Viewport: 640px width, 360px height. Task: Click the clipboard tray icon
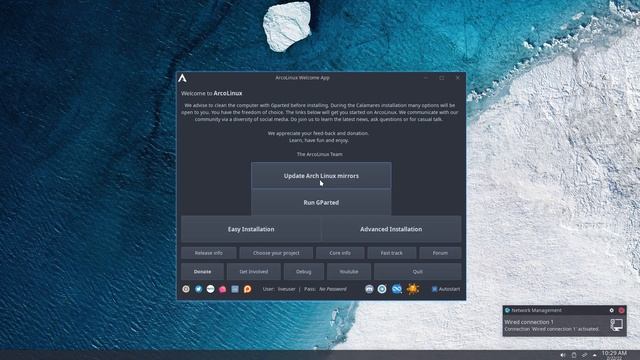pos(574,355)
